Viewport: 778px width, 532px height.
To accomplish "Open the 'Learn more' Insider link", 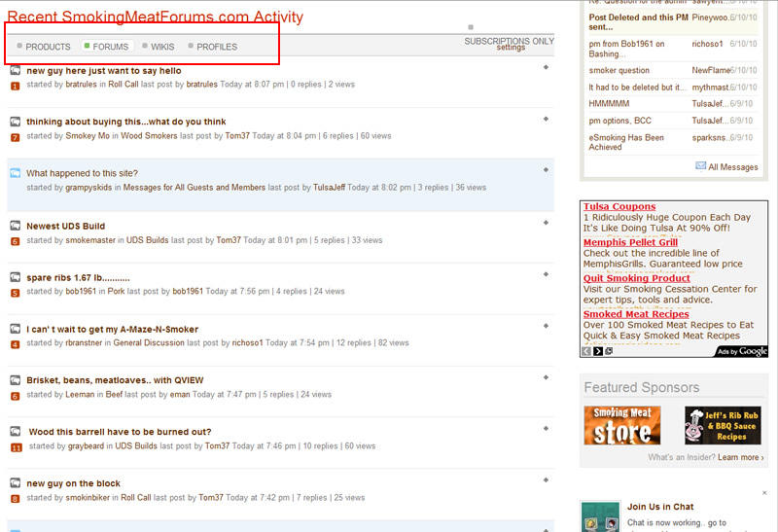I will [739, 457].
